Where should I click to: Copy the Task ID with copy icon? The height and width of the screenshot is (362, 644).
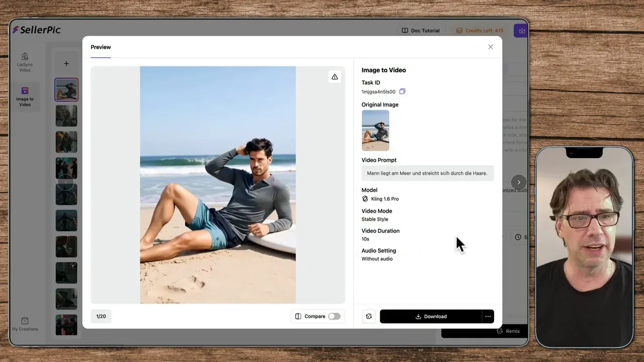point(402,92)
